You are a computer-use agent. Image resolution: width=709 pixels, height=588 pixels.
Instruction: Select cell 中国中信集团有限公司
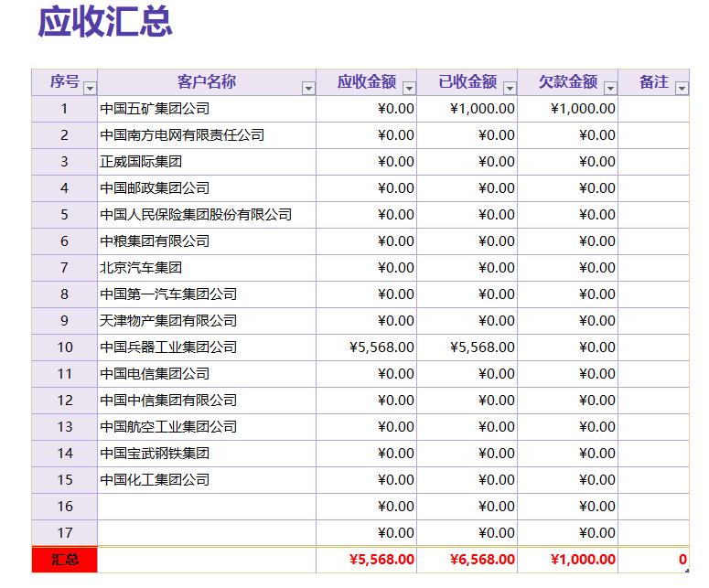[x=207, y=401]
